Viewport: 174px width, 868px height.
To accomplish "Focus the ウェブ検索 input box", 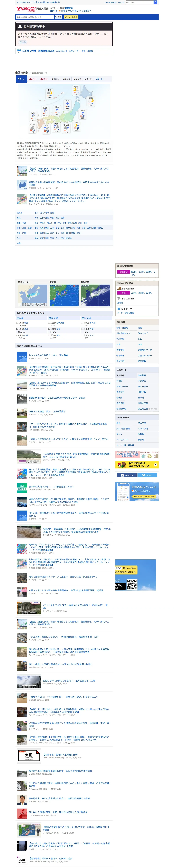I will point(139,2).
